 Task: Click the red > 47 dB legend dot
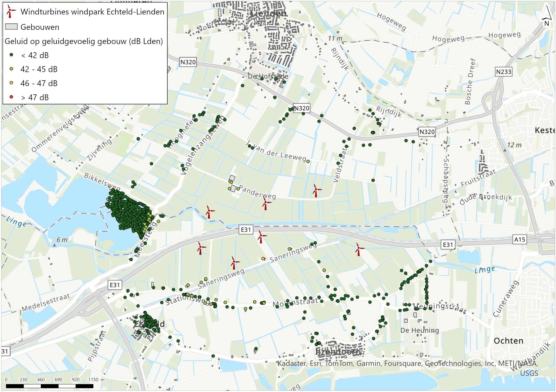tap(11, 97)
